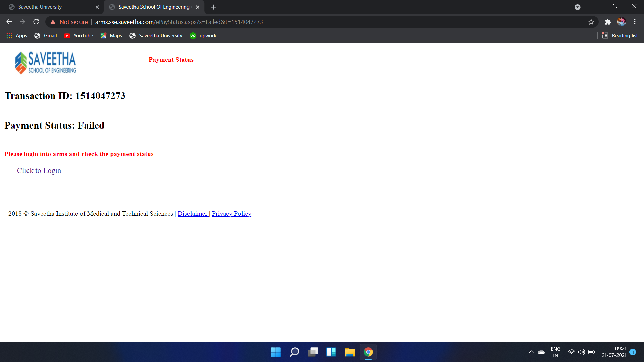Bookmark this page with star icon

(x=591, y=22)
